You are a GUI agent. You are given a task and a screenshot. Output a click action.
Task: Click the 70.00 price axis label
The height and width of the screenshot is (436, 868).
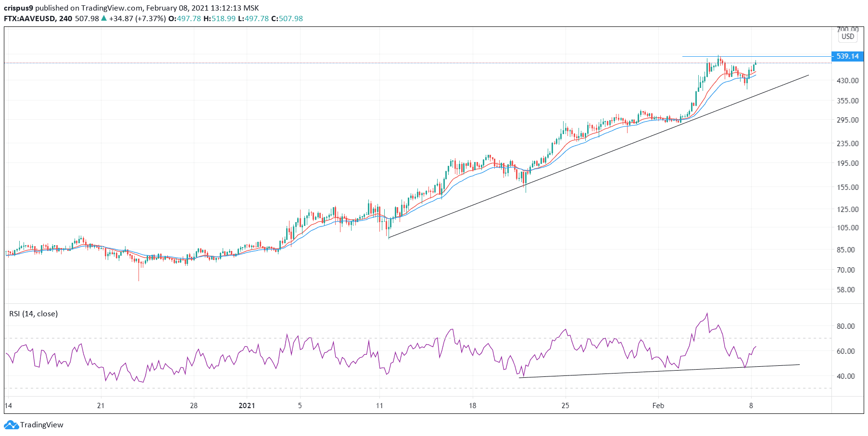point(846,270)
